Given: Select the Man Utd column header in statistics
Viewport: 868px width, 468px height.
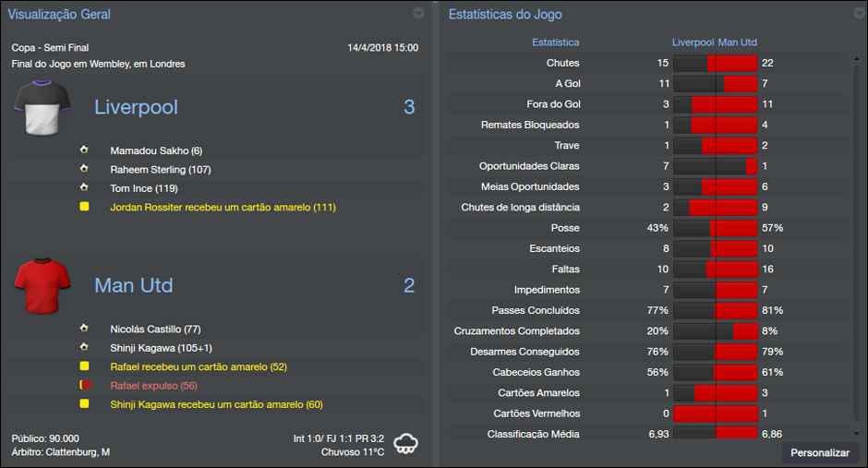Looking at the screenshot, I should point(738,42).
